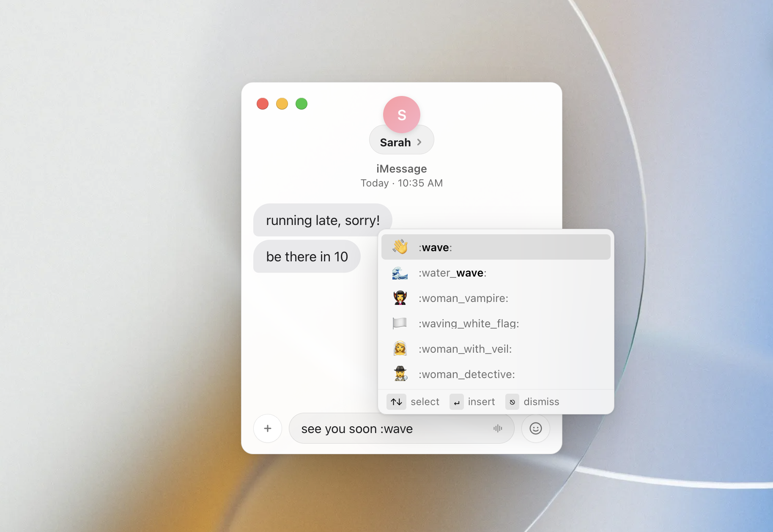Click the woman with veil emoji icon

point(400,348)
